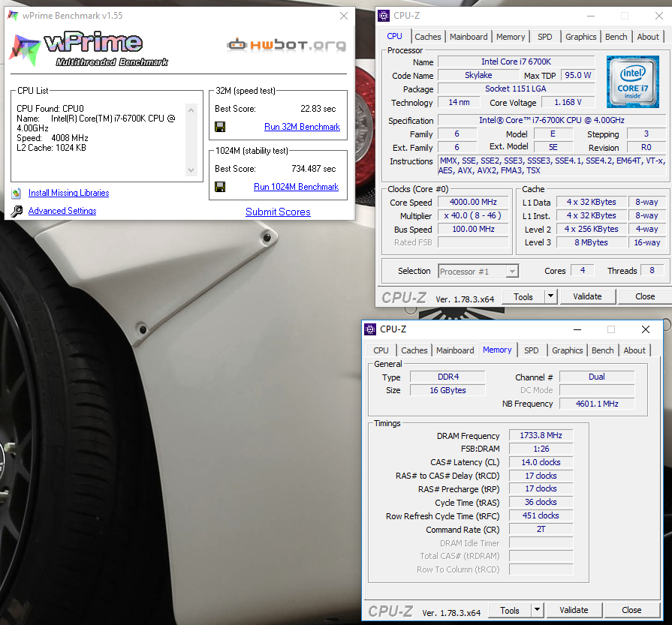Run the 32M Benchmark
The height and width of the screenshot is (625, 672).
pyautogui.click(x=302, y=127)
